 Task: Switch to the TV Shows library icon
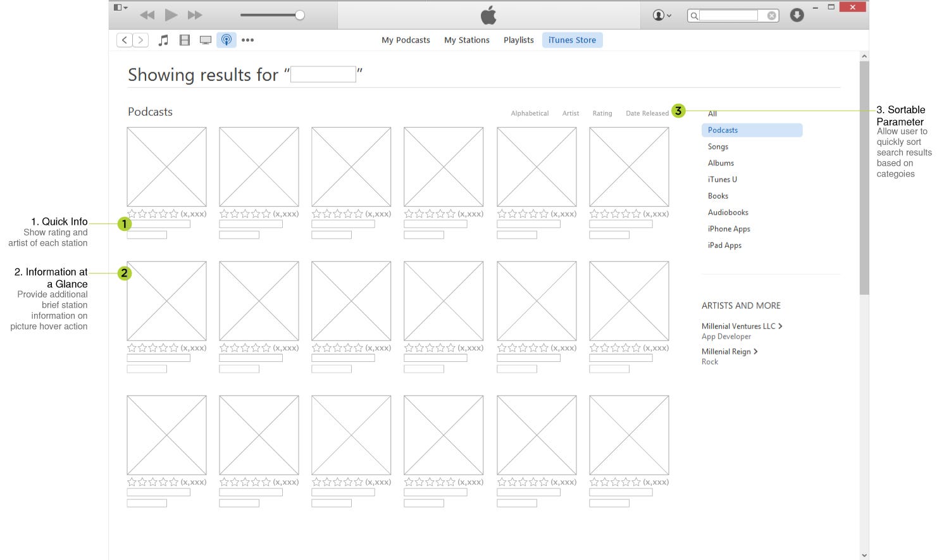pyautogui.click(x=206, y=40)
